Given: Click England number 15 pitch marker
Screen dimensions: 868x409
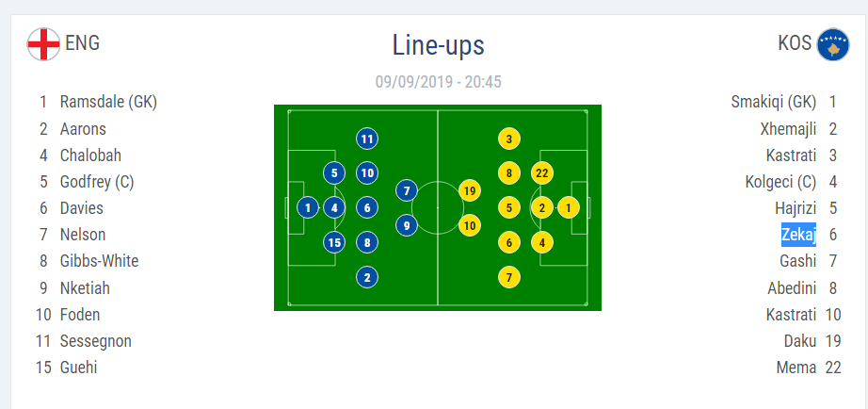Looking at the screenshot, I should pos(334,242).
